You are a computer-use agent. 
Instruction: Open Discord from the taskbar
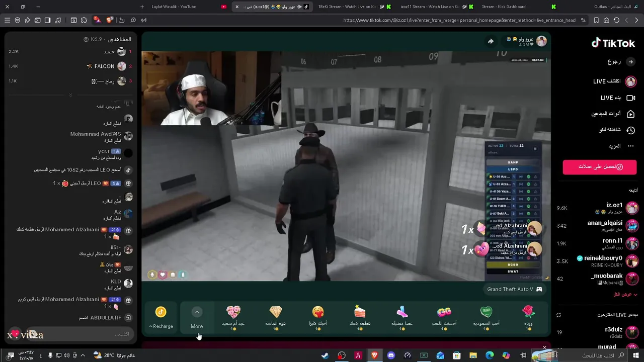tap(391, 355)
